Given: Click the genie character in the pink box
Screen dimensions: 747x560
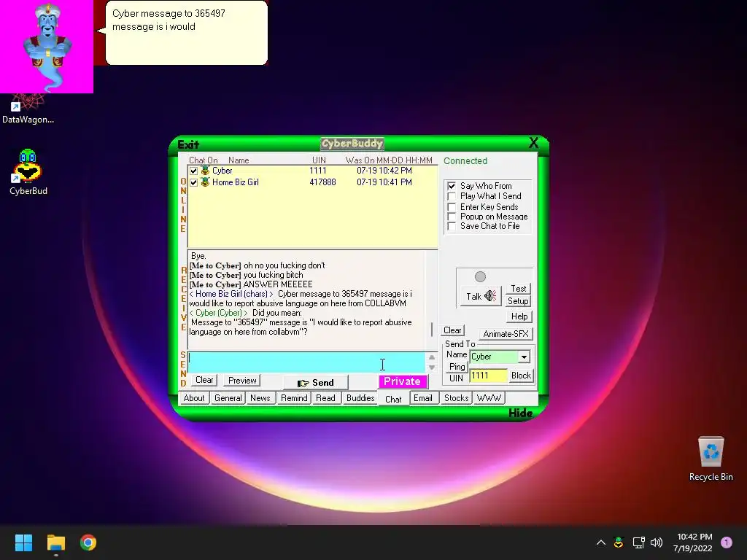Looking at the screenshot, I should [47, 47].
